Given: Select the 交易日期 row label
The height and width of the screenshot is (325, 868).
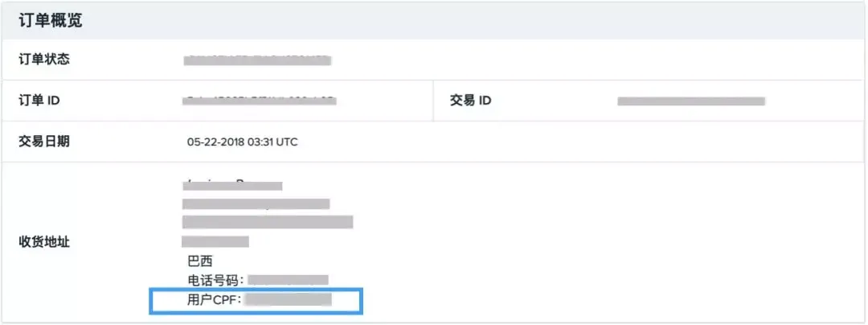Looking at the screenshot, I should point(45,141).
